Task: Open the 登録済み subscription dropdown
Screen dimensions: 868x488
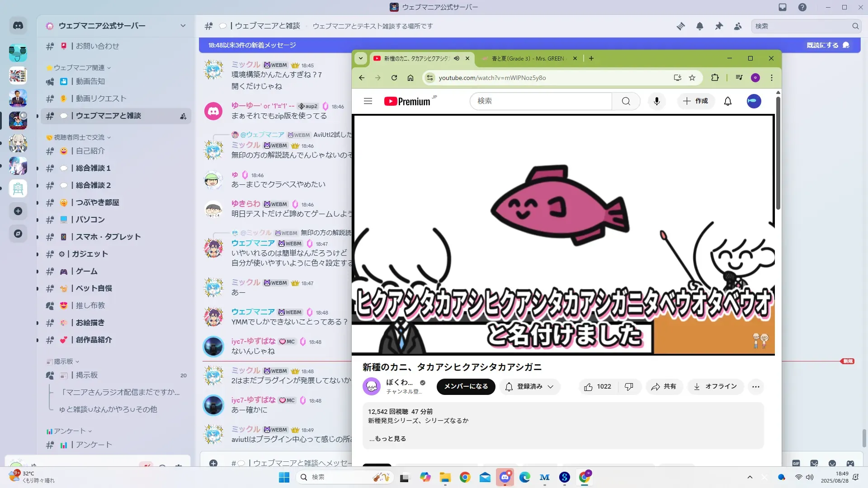Action: (x=530, y=387)
